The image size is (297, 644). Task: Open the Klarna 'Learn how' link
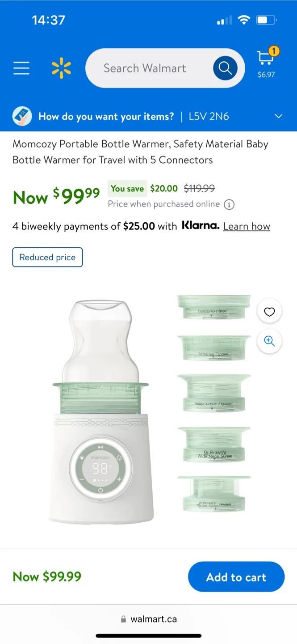pos(246,226)
